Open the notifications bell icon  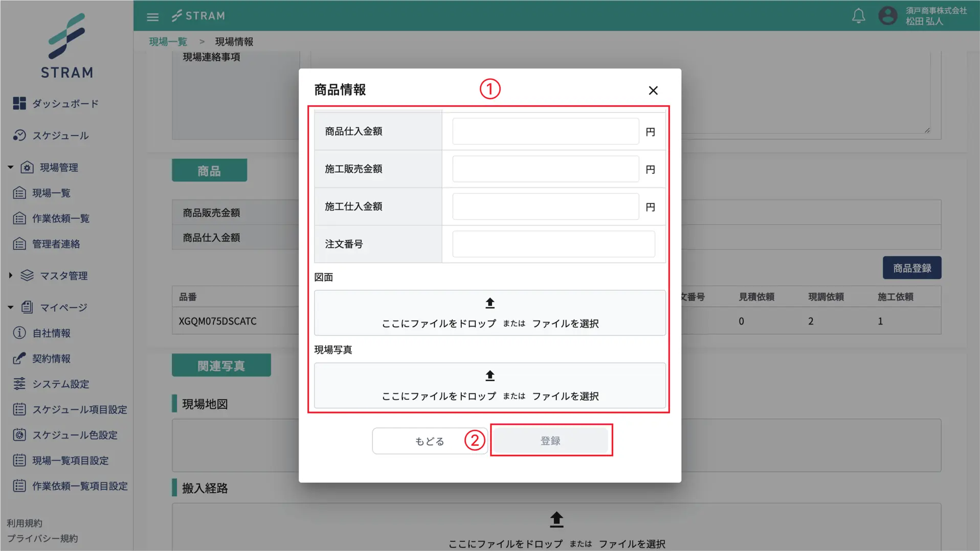pyautogui.click(x=858, y=16)
